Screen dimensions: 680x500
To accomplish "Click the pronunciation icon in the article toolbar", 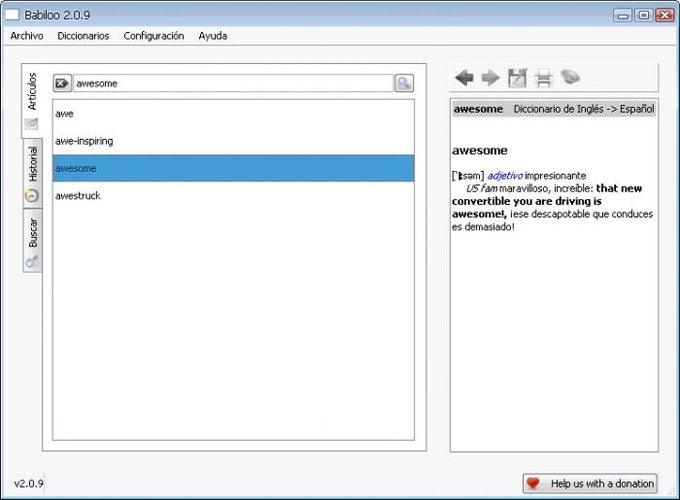I will (x=570, y=77).
